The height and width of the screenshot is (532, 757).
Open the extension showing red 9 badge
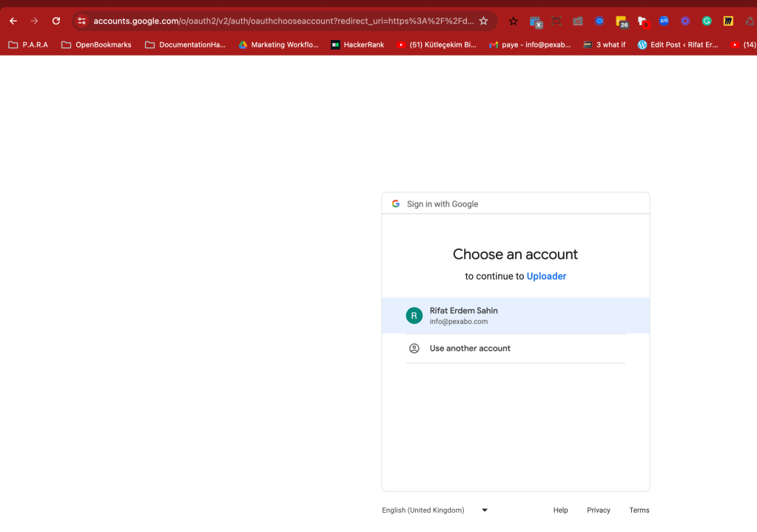point(643,21)
